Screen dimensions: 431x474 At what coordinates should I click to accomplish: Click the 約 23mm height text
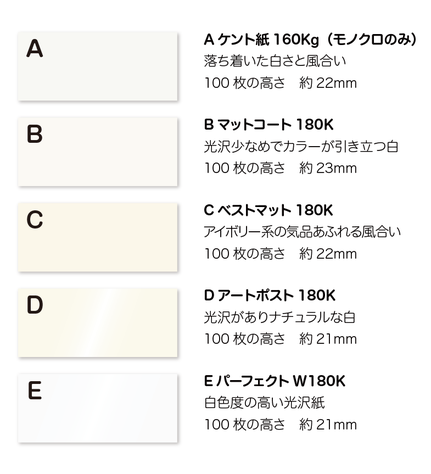328,168
